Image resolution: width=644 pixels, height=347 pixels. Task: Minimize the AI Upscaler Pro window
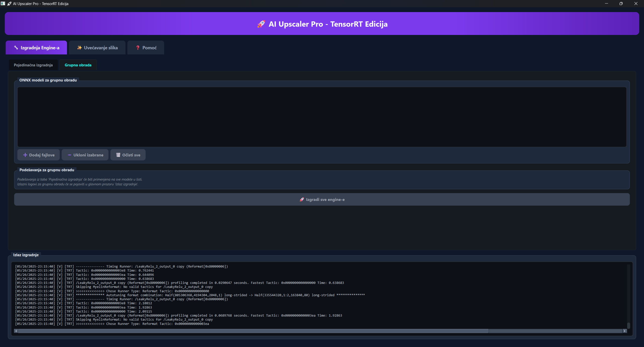point(607,4)
